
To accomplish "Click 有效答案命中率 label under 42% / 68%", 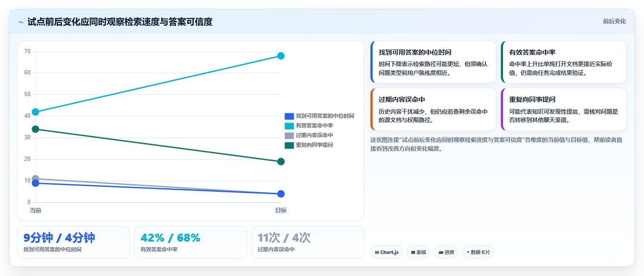I will click(x=159, y=250).
